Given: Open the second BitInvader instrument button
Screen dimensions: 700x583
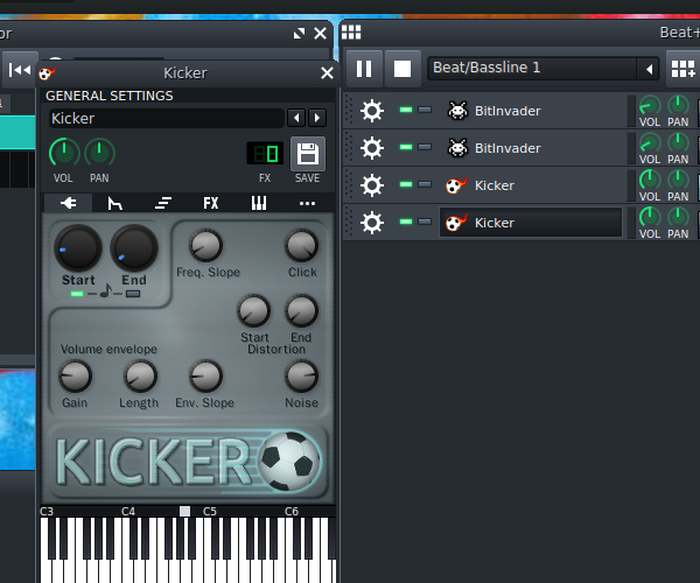Looking at the screenshot, I should coord(531,148).
